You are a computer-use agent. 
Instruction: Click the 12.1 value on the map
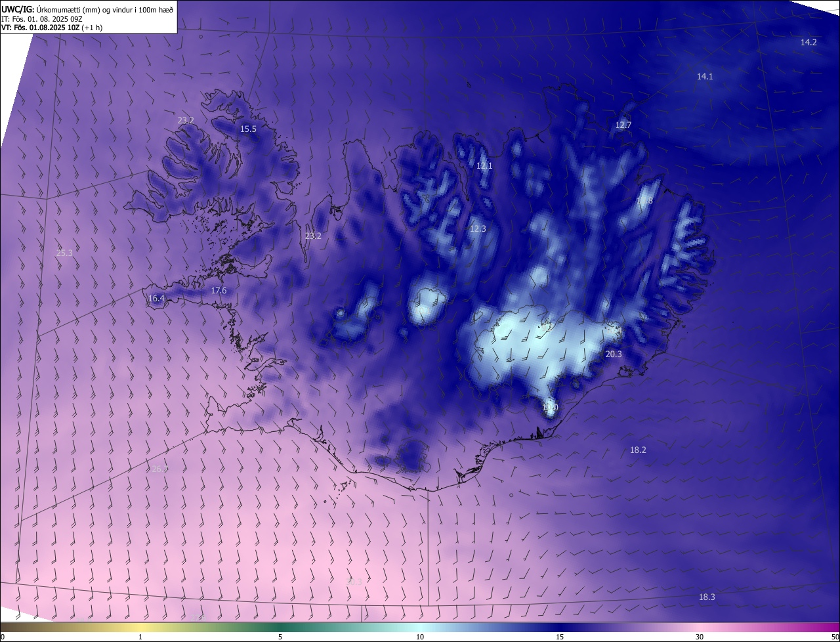[484, 166]
